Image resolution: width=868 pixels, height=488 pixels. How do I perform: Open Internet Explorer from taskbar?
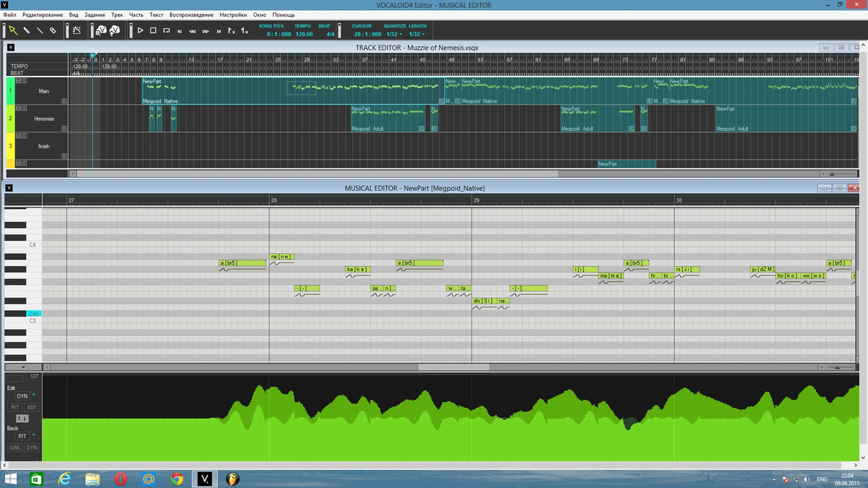coord(64,479)
